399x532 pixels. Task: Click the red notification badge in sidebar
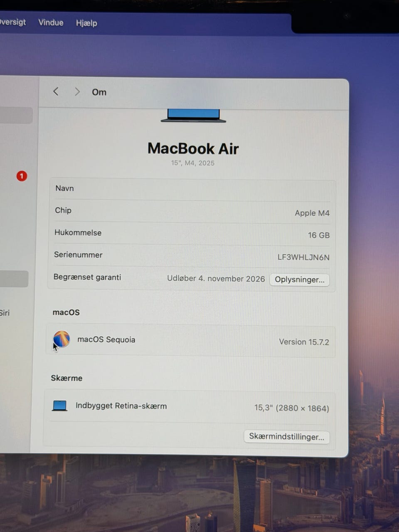coord(22,176)
